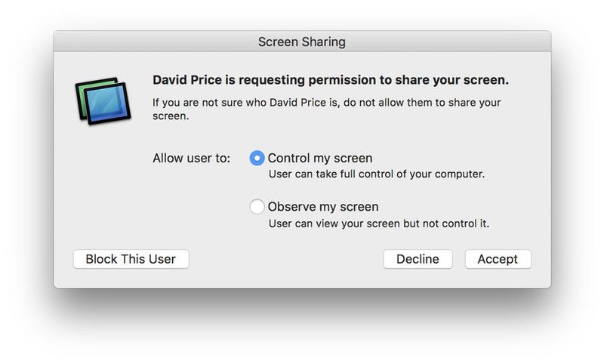Click the Screen Sharing app icon
The height and width of the screenshot is (364, 604).
103,101
